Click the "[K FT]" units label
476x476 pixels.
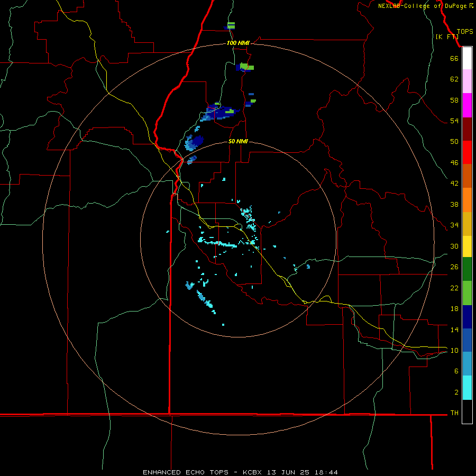click(447, 37)
